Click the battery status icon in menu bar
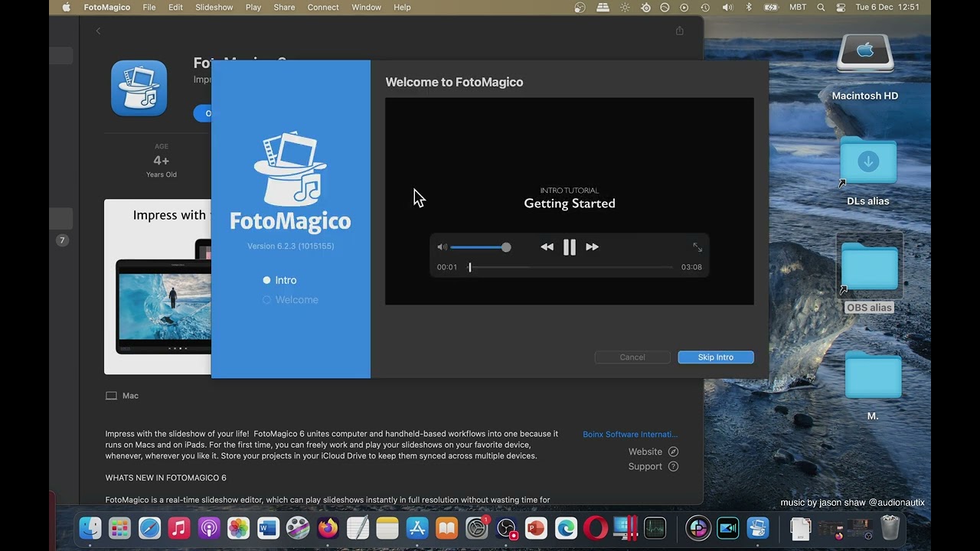 [x=772, y=7]
